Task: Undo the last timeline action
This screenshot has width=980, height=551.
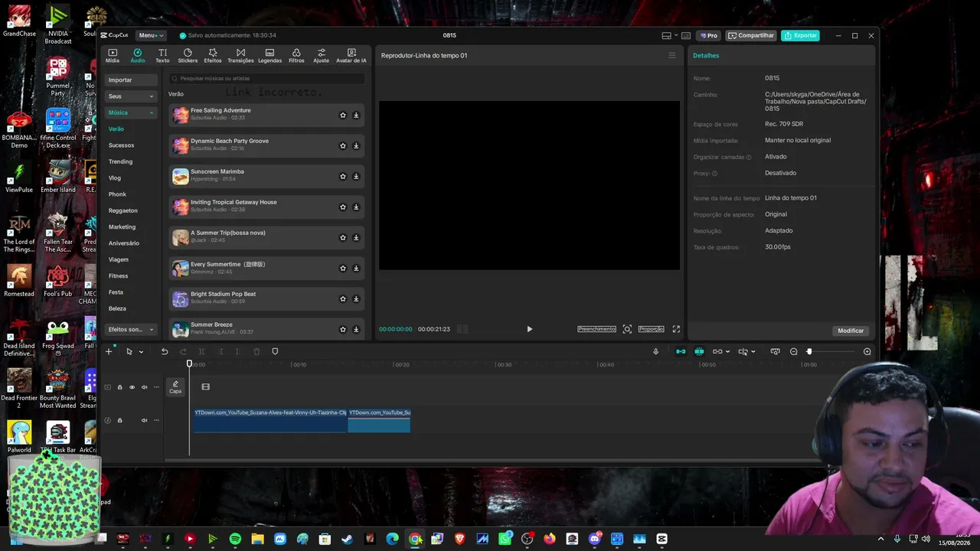Action: tap(165, 351)
